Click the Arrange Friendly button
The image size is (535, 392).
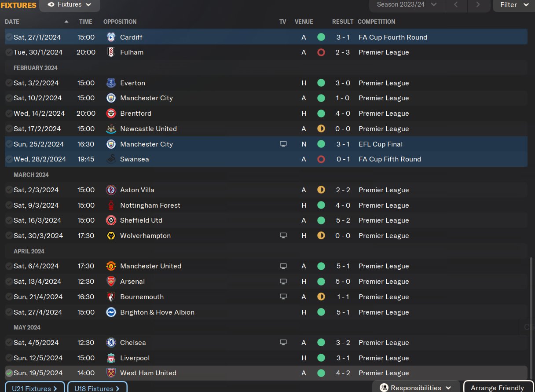pos(497,388)
